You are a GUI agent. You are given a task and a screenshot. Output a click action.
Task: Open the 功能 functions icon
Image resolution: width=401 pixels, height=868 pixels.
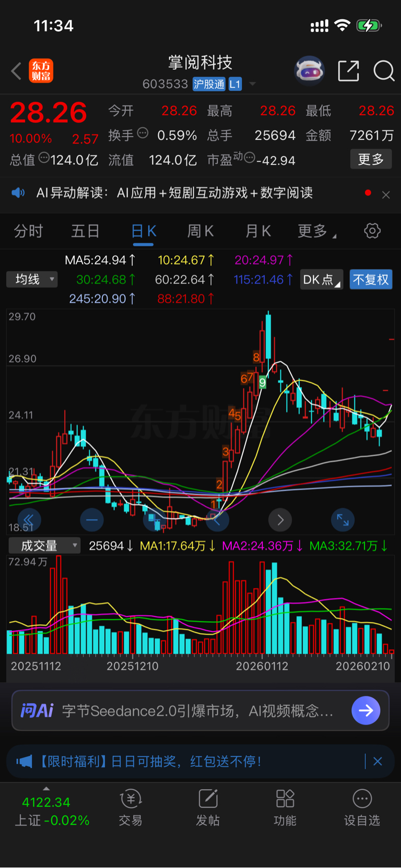click(x=285, y=799)
